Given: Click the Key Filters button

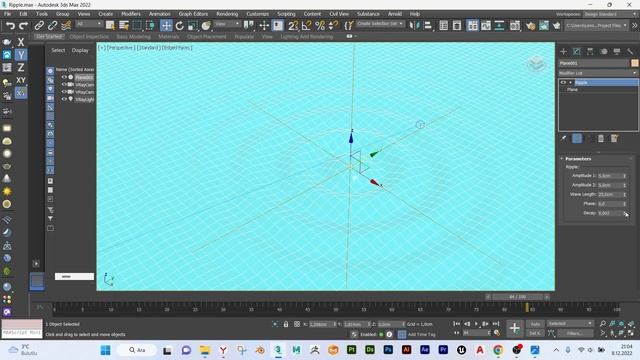Looking at the screenshot, I should pyautogui.click(x=575, y=333).
